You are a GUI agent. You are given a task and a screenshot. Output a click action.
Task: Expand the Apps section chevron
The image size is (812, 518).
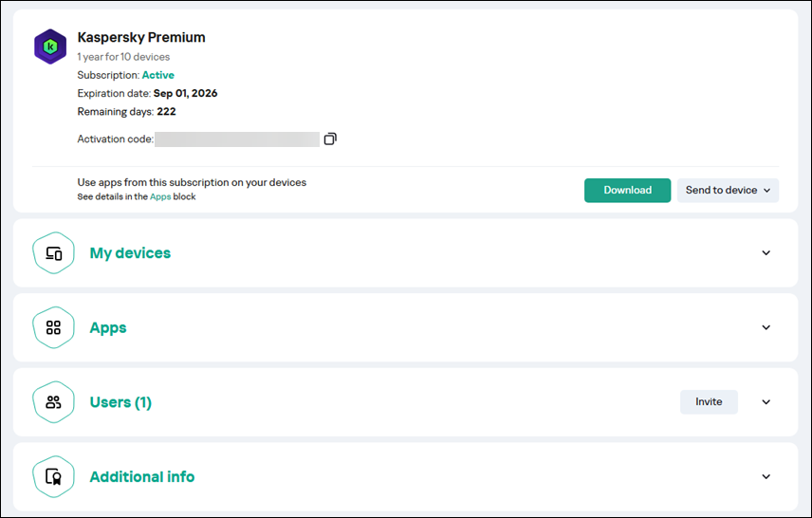(766, 327)
